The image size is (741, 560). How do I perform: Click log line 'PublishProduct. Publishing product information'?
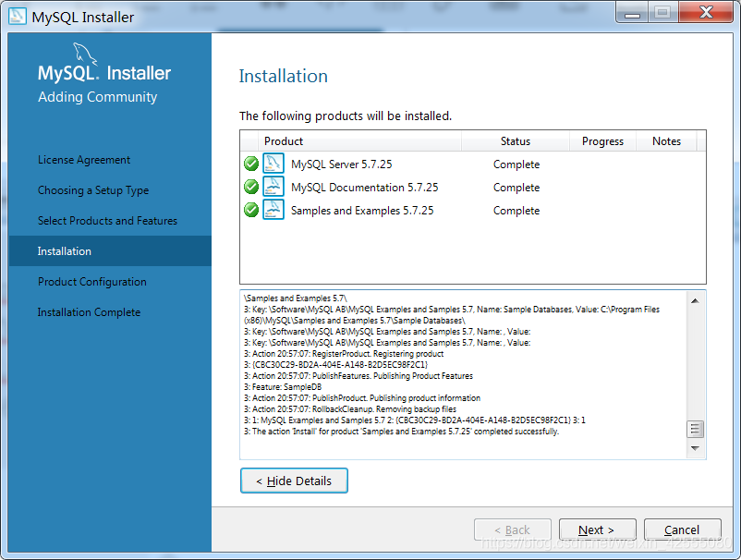point(362,398)
